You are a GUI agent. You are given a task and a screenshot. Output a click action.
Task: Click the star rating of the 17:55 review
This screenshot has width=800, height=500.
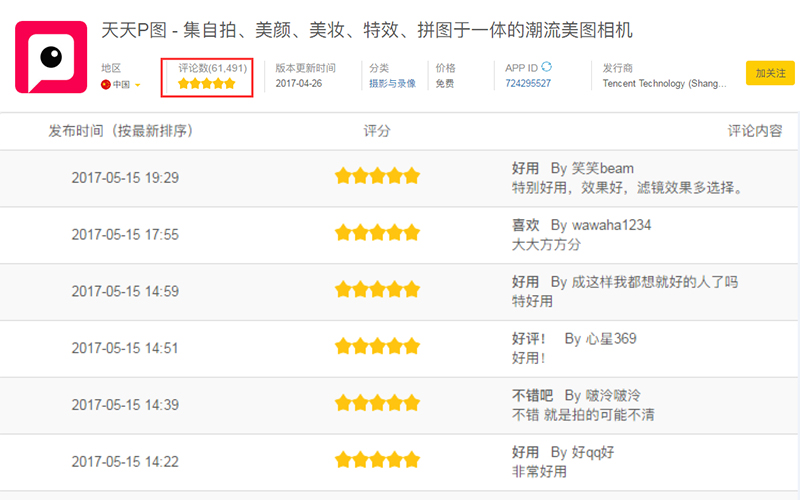(x=377, y=233)
